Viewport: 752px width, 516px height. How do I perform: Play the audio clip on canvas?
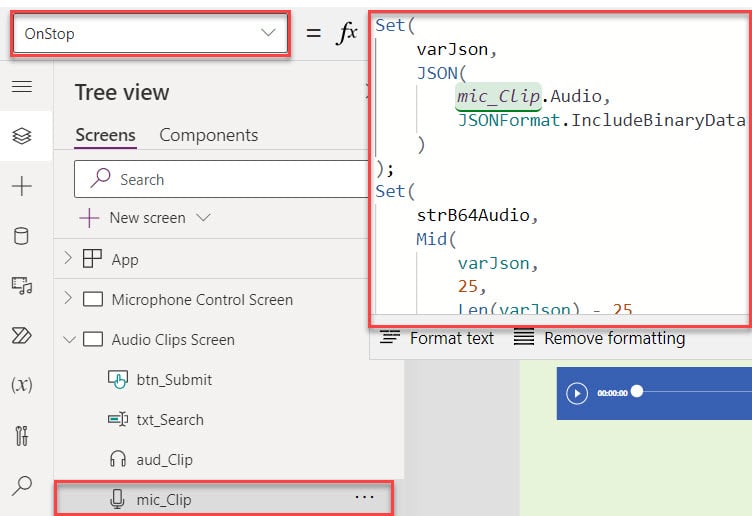[x=576, y=393]
